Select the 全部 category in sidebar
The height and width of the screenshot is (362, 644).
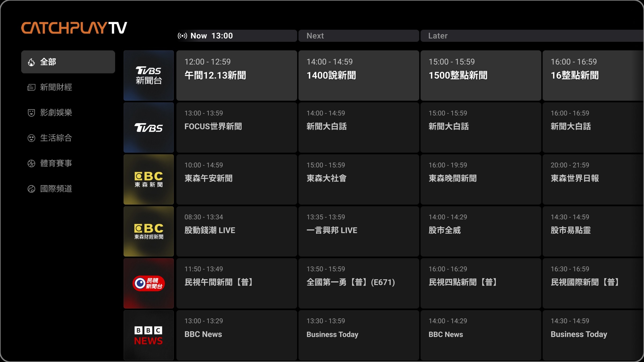coord(68,62)
